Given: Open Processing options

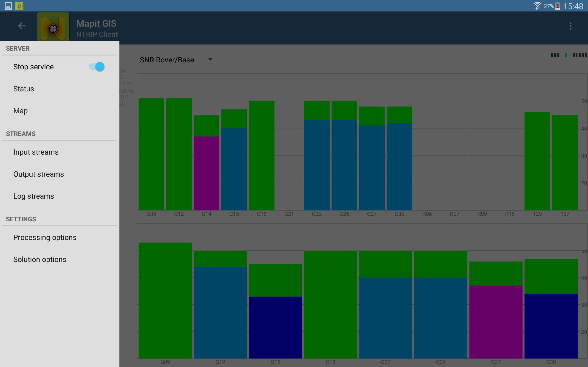Looking at the screenshot, I should coord(60,237).
